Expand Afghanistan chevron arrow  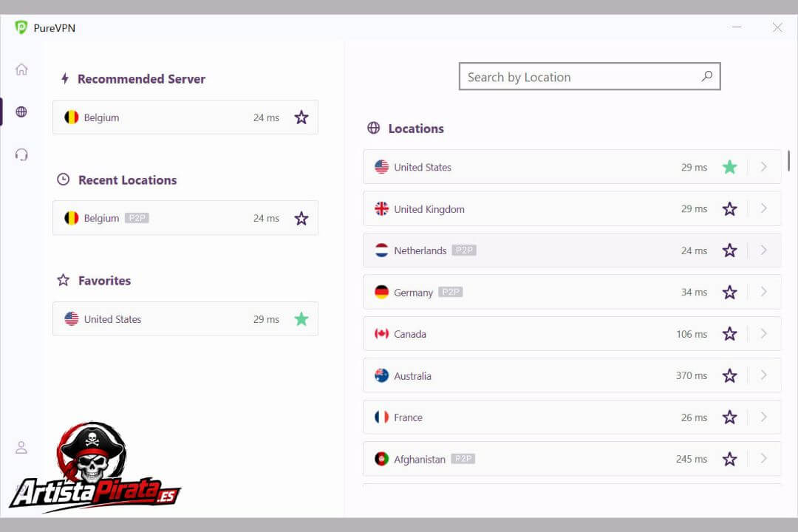764,459
